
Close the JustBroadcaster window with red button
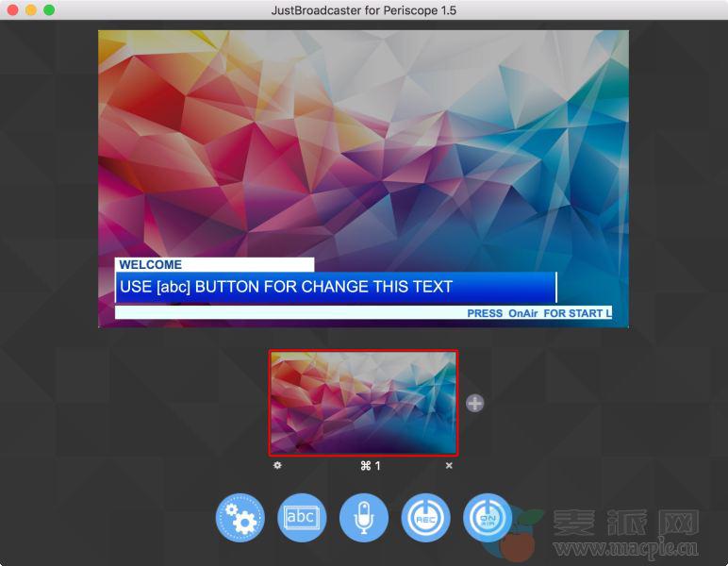pos(12,9)
